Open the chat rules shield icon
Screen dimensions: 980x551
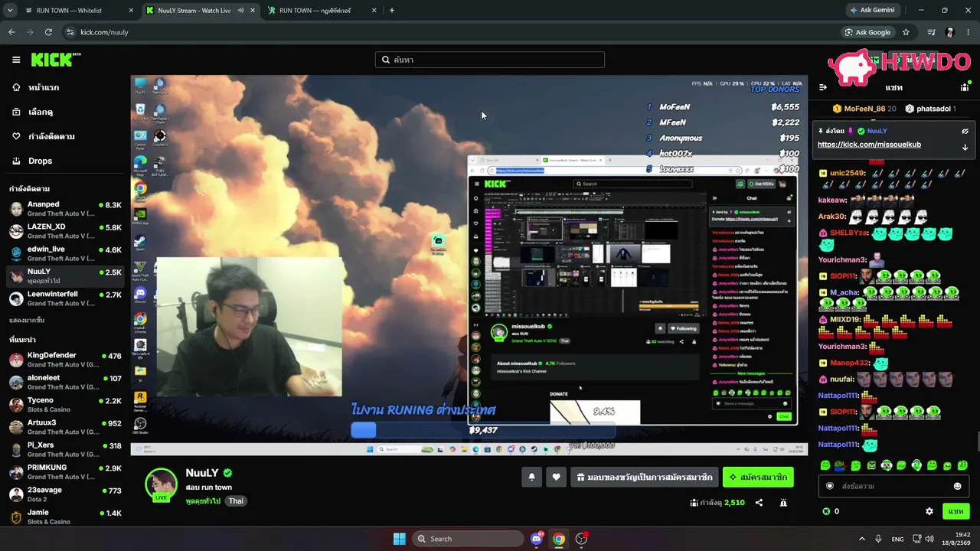tap(829, 486)
